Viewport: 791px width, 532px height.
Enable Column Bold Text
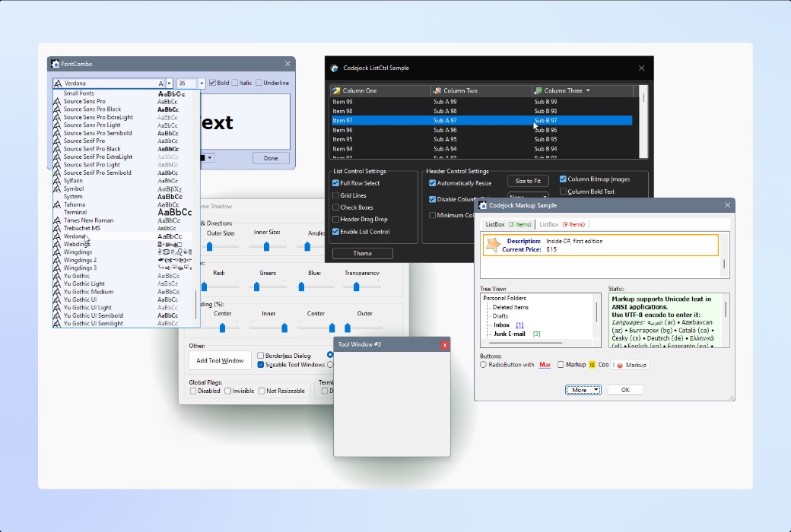click(563, 192)
